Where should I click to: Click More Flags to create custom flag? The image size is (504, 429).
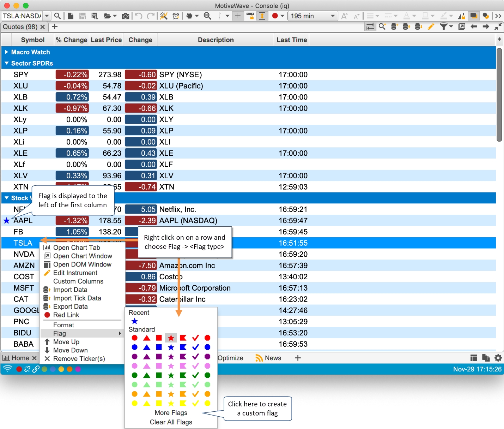pos(171,413)
